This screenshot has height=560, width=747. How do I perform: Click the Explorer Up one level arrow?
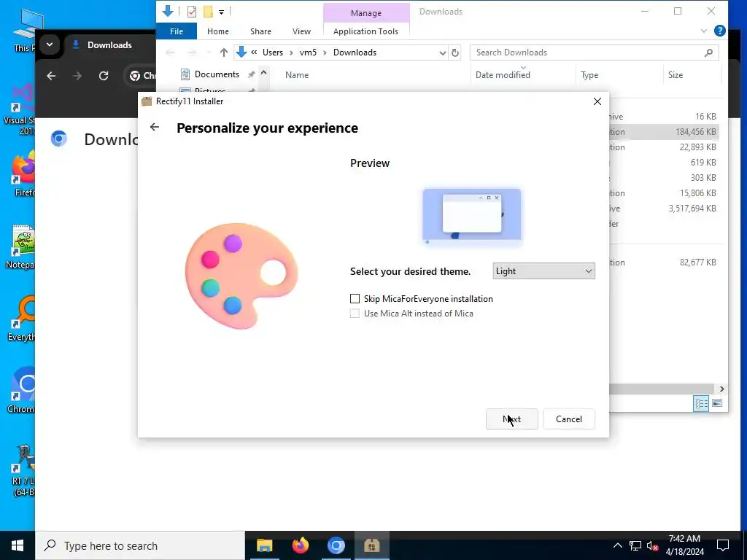click(x=223, y=52)
